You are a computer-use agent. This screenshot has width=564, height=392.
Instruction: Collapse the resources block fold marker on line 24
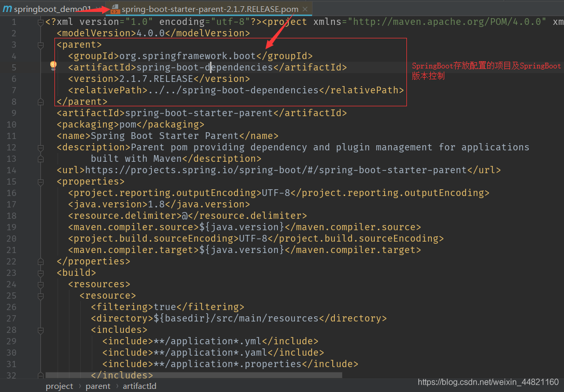coord(40,285)
